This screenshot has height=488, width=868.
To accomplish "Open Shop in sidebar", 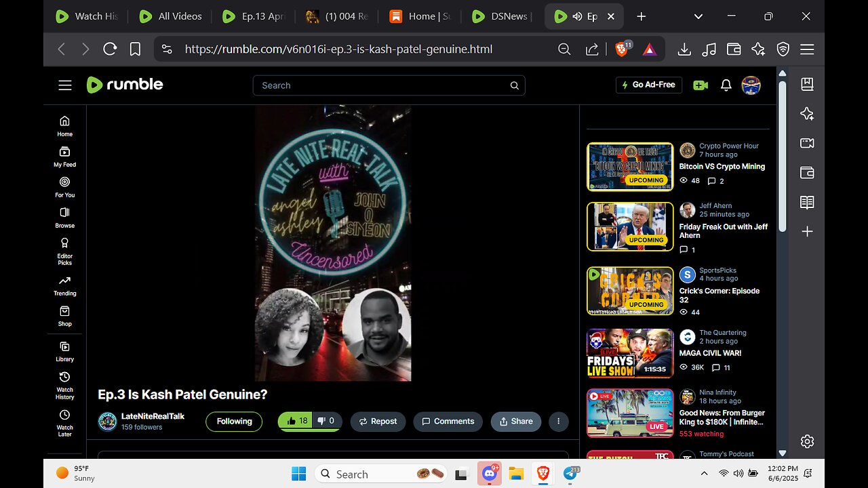I will [x=64, y=316].
